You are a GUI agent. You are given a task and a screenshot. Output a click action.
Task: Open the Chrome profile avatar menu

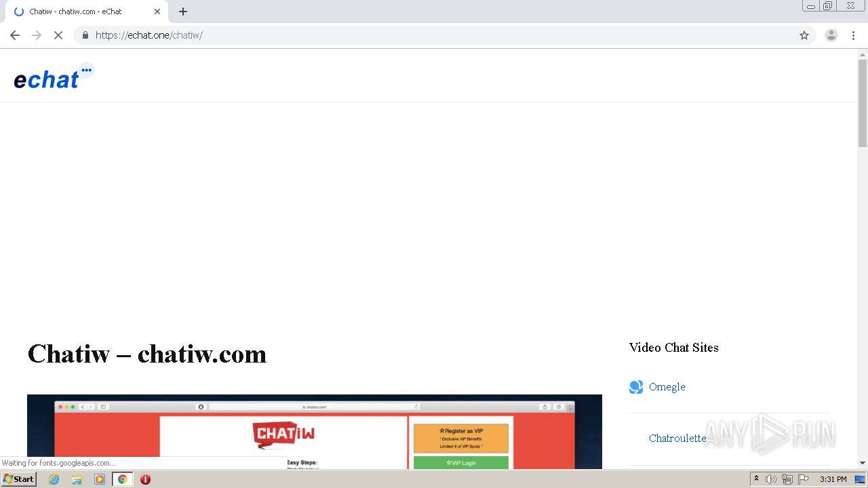tap(831, 35)
